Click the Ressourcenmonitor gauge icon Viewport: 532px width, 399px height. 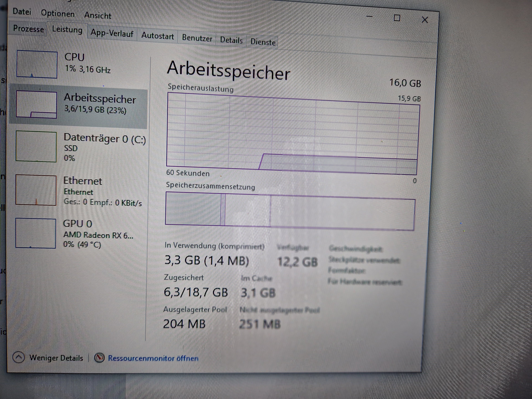coord(99,358)
